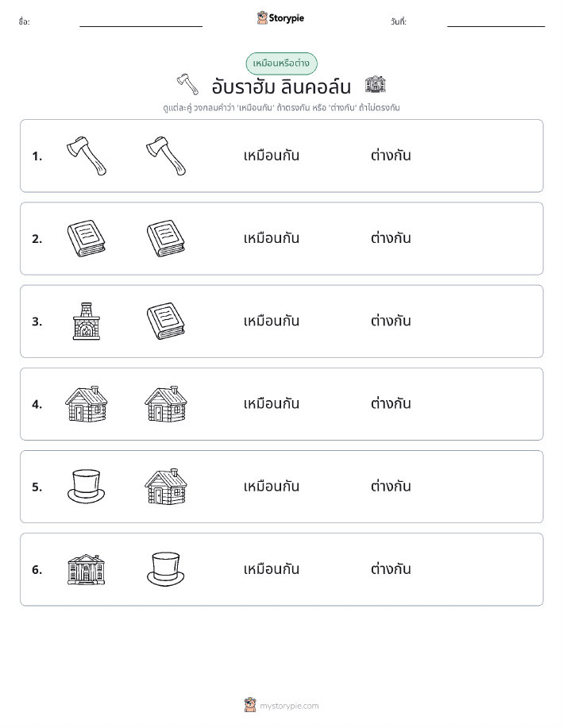Select 'ต่างกัน' for row 6
Screen dimensions: 563x728
click(391, 568)
